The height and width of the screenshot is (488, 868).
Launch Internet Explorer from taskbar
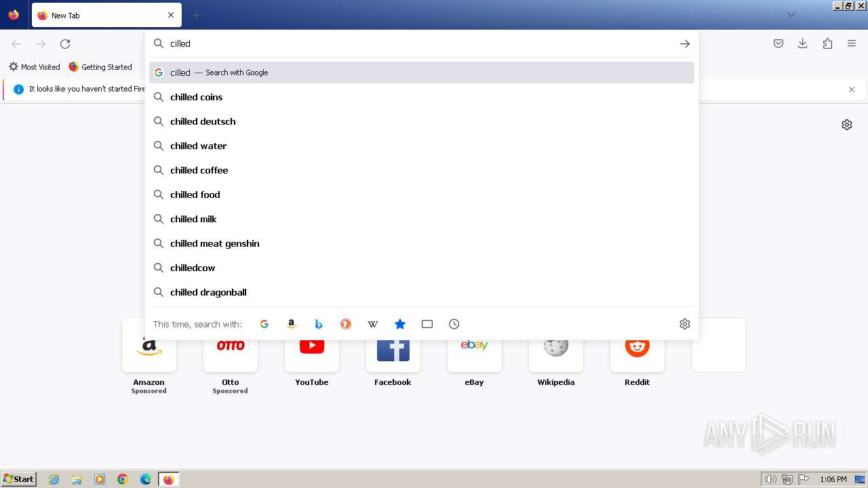coord(54,479)
